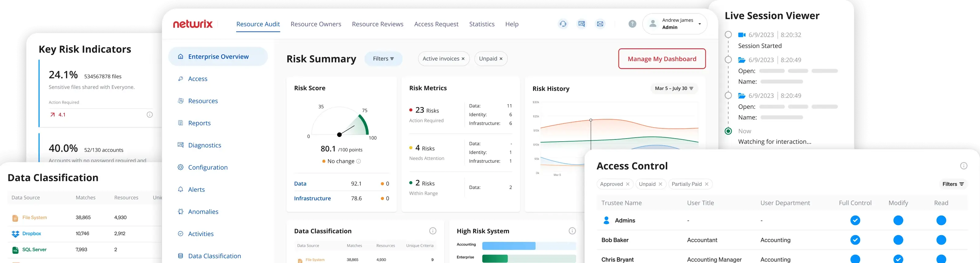Click the Risk History chart marker point
Viewport: 980px width, 263px height.
tap(591, 120)
